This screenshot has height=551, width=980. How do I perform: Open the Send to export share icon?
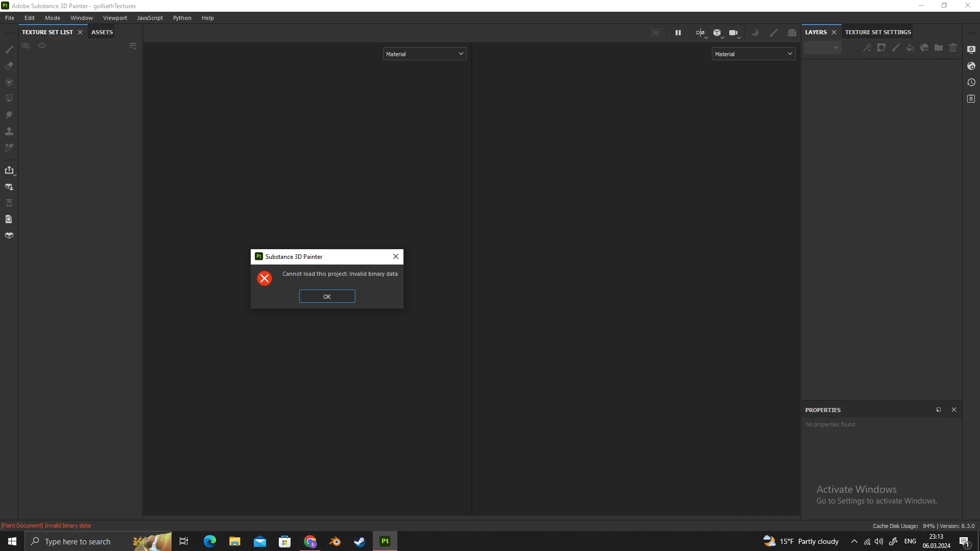[9, 171]
